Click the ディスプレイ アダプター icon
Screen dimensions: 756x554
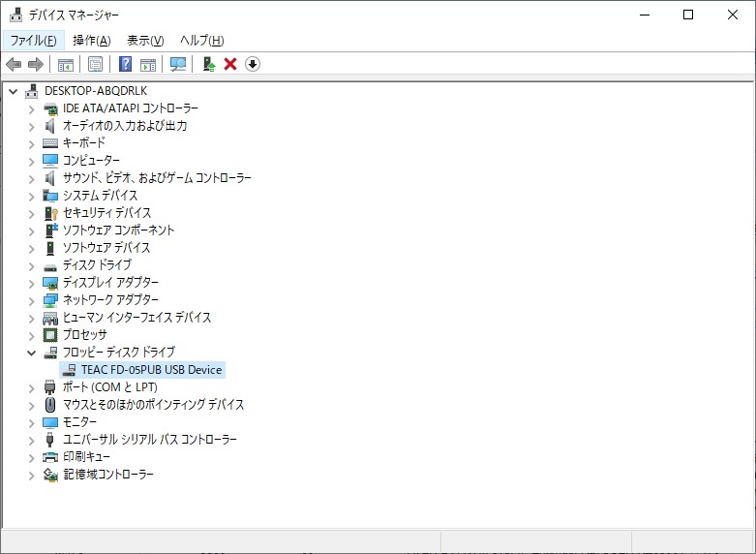50,283
